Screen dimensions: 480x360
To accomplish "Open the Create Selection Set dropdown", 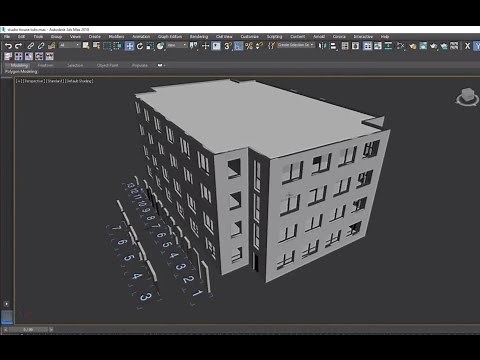I will click(296, 45).
